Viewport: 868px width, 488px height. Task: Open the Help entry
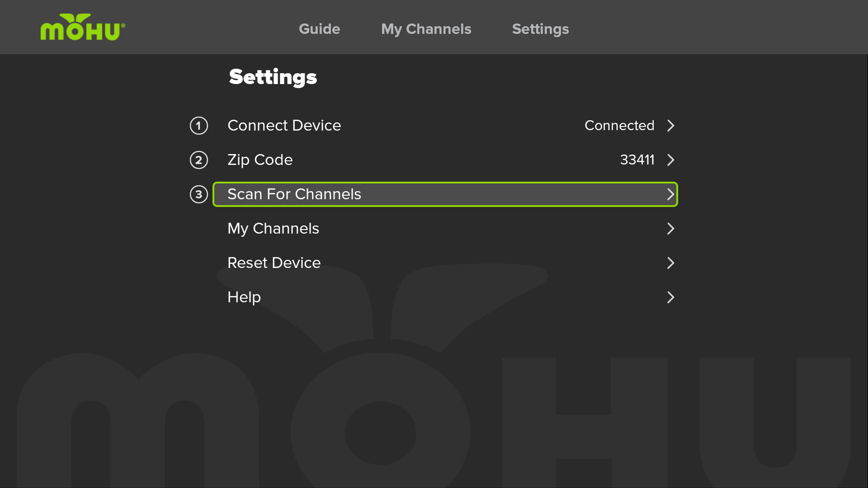[x=445, y=297]
